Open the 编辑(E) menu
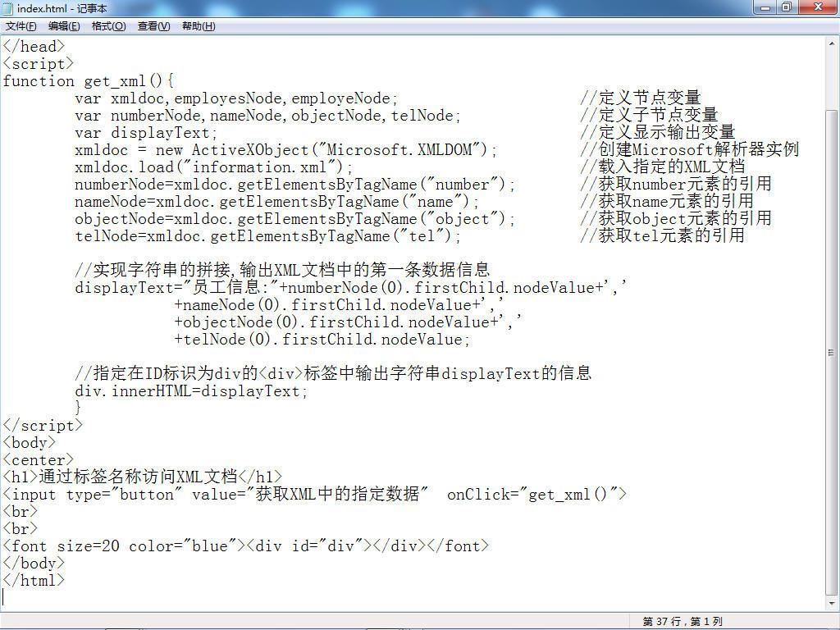840x630 pixels. pyautogui.click(x=64, y=26)
